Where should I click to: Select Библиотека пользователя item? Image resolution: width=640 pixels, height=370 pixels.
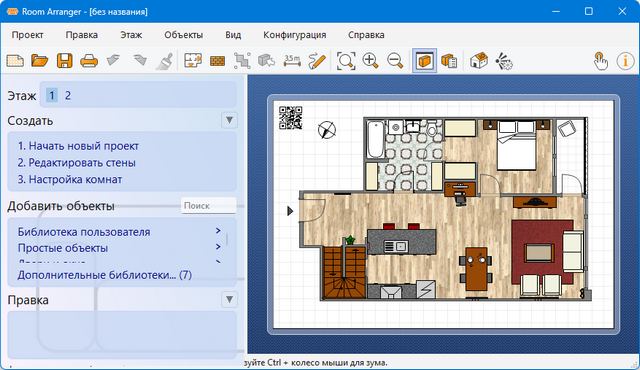(x=84, y=232)
